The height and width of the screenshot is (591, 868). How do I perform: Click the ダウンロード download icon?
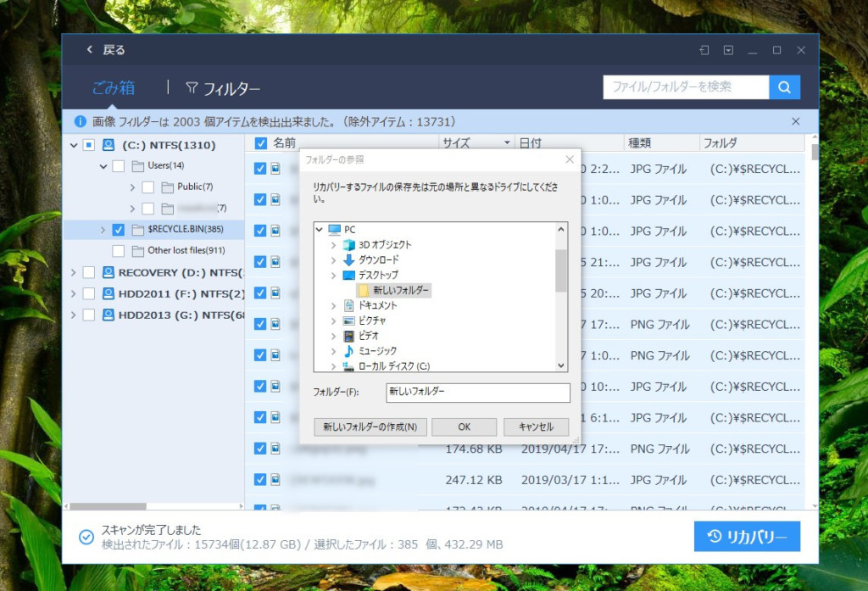point(348,259)
